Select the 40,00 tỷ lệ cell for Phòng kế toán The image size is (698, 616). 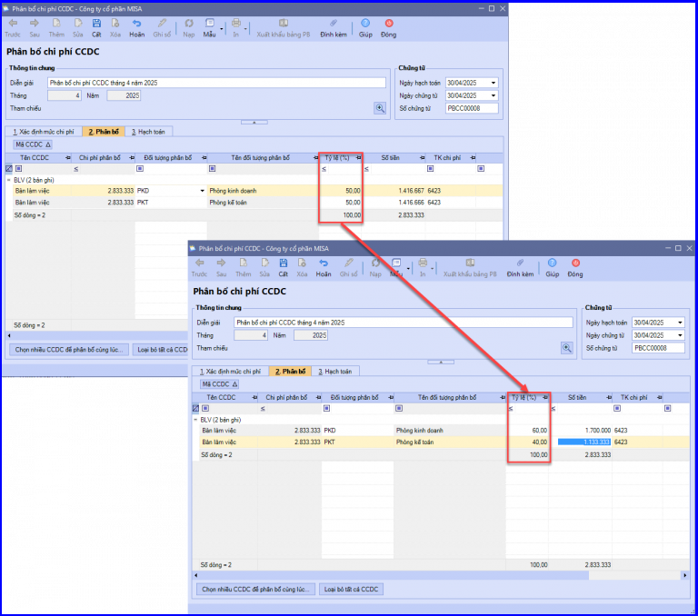click(x=527, y=442)
